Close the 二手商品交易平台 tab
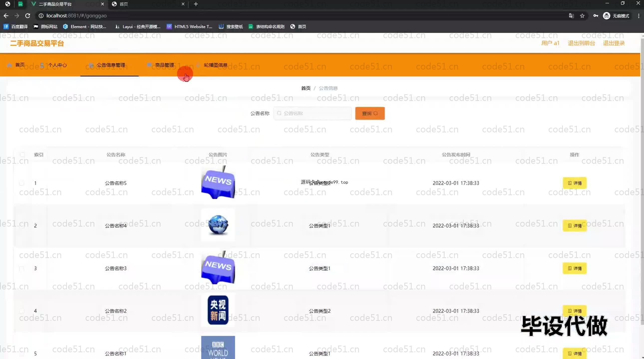 click(102, 4)
